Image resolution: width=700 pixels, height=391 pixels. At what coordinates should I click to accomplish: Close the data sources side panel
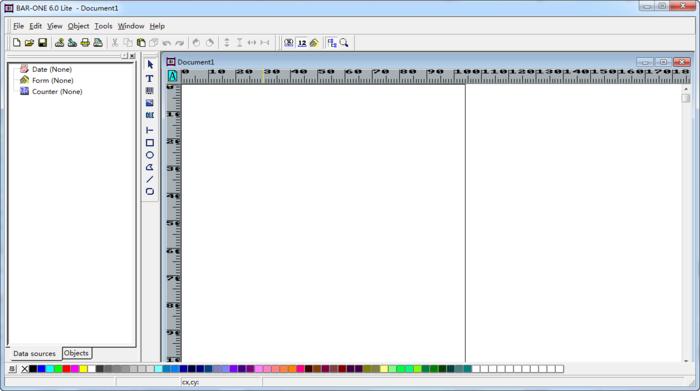[132, 56]
